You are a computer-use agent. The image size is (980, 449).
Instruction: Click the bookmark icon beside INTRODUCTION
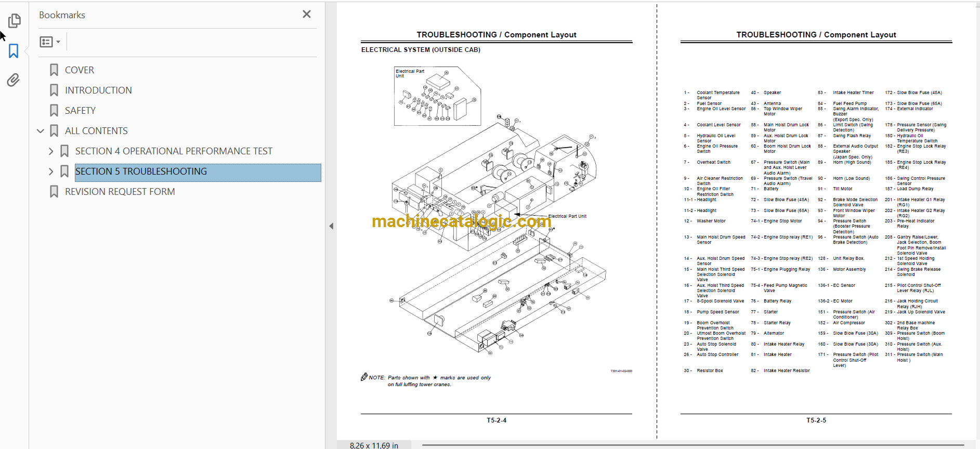(x=54, y=90)
